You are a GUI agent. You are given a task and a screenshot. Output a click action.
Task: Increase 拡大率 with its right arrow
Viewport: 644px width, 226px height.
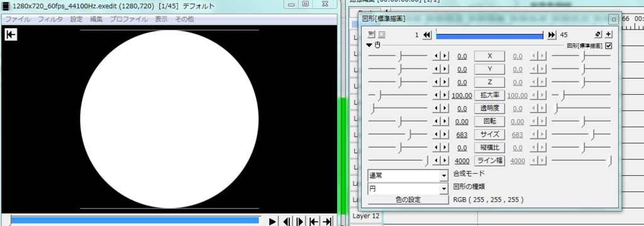[x=445, y=95]
